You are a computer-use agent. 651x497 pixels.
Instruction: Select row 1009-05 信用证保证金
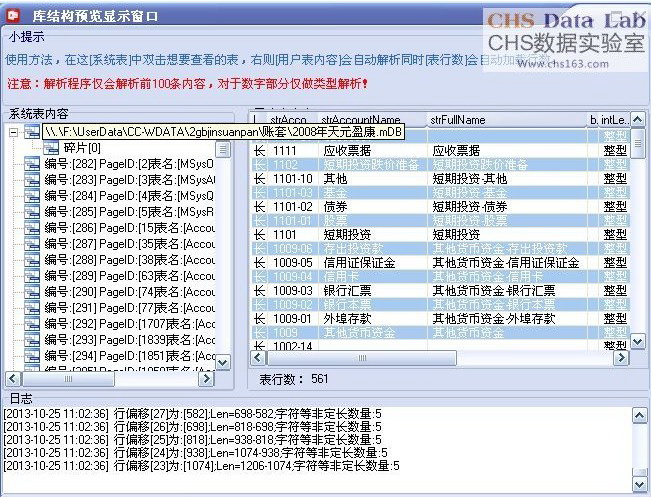(x=441, y=263)
